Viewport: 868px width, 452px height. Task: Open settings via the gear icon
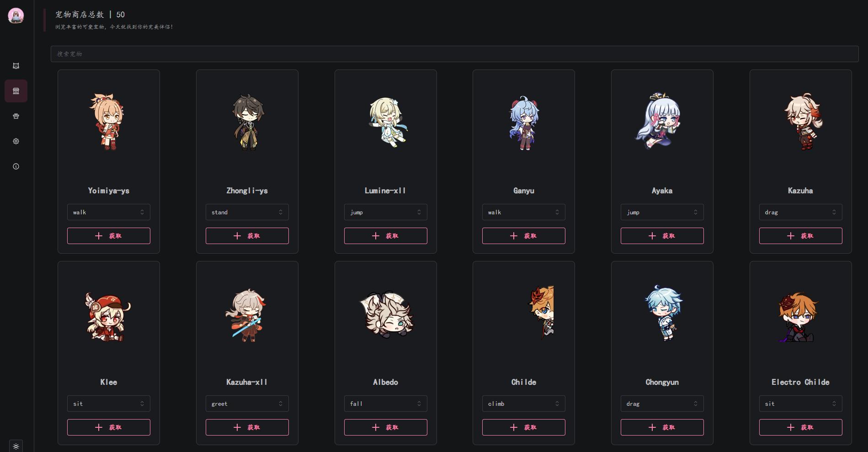pos(16,141)
